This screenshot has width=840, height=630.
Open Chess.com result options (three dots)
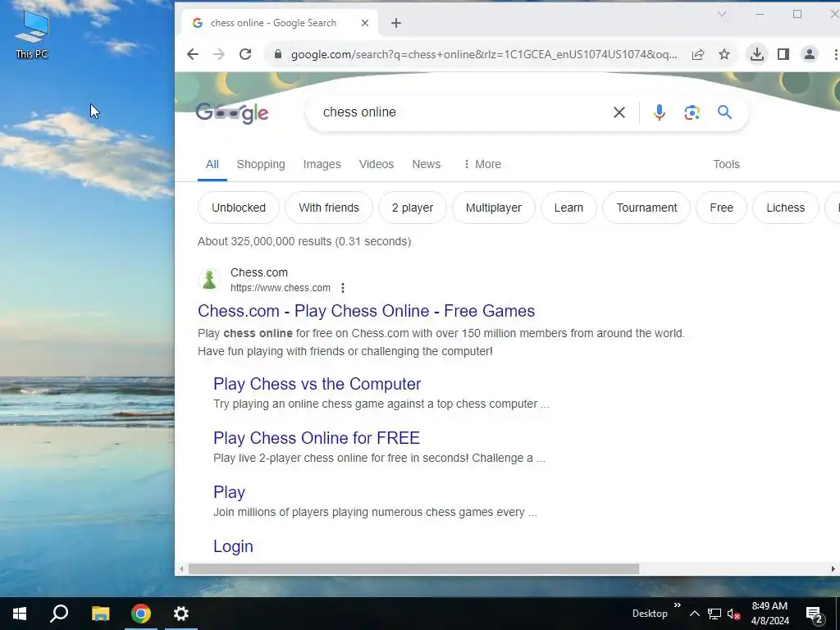coord(343,288)
